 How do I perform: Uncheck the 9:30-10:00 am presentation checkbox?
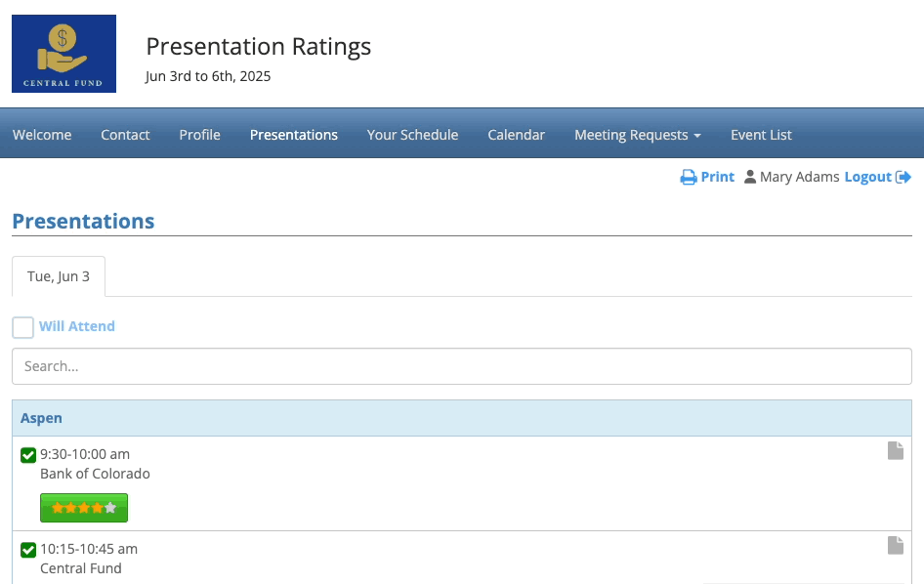click(x=28, y=455)
